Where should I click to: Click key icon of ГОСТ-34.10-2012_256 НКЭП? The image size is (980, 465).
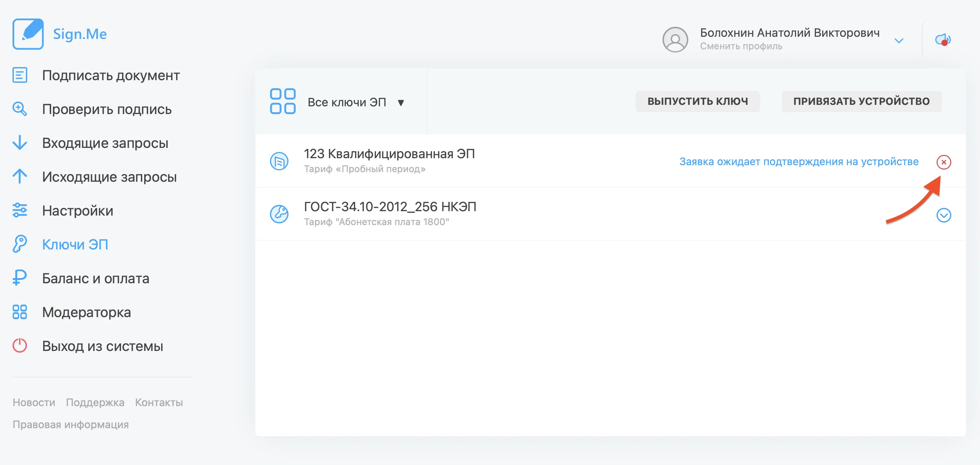coord(279,214)
